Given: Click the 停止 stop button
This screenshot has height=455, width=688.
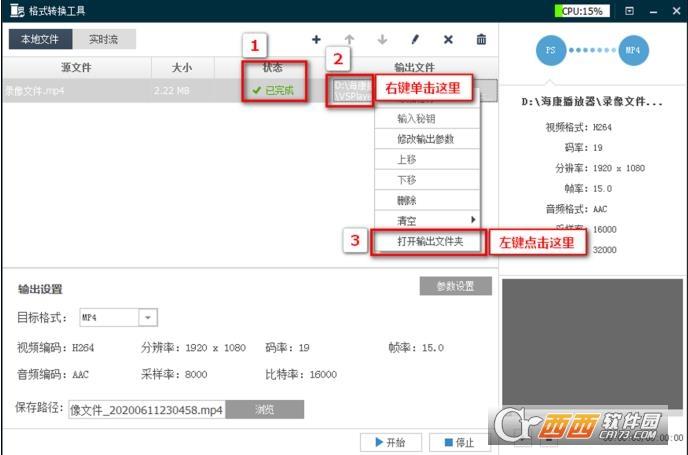Looking at the screenshot, I should click(459, 442).
